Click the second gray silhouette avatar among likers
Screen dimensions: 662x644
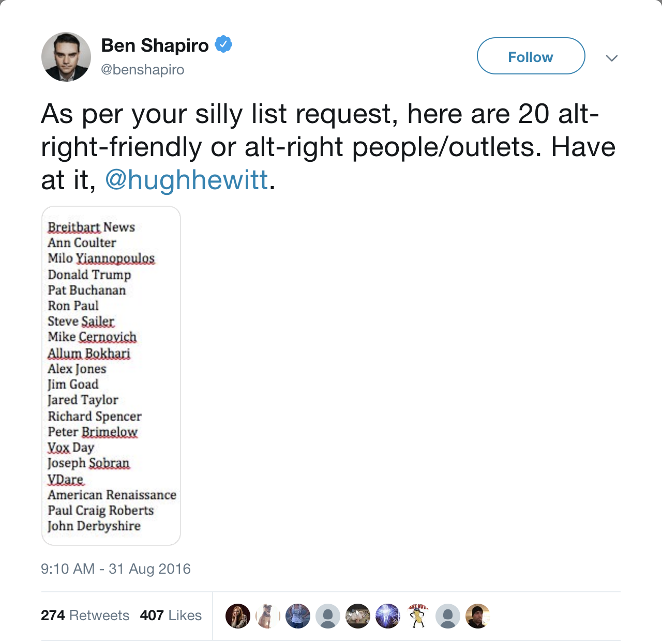tap(448, 616)
